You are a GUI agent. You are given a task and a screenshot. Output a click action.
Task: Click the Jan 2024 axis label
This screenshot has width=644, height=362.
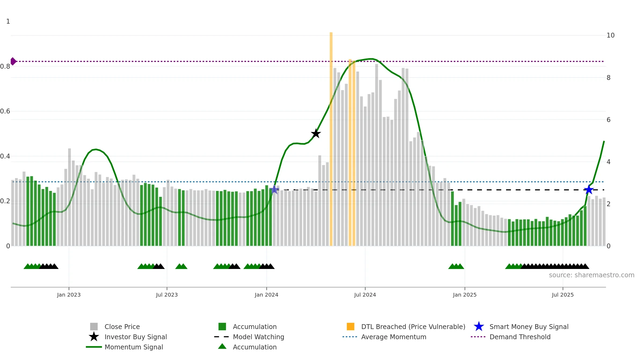tap(266, 295)
